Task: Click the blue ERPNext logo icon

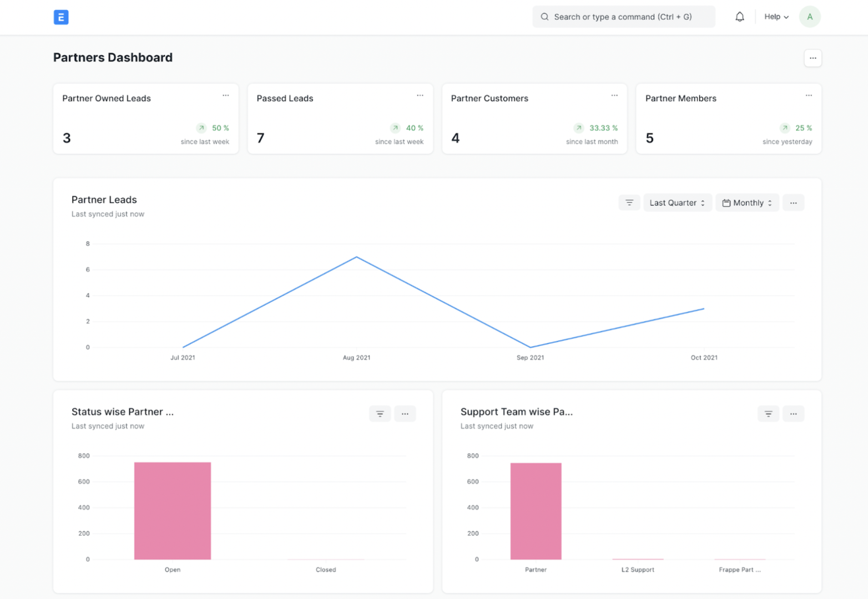Action: point(61,17)
